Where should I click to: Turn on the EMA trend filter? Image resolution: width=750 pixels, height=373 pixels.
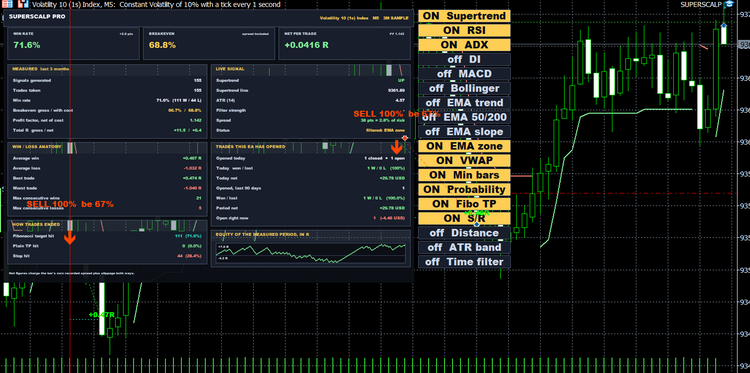[464, 102]
